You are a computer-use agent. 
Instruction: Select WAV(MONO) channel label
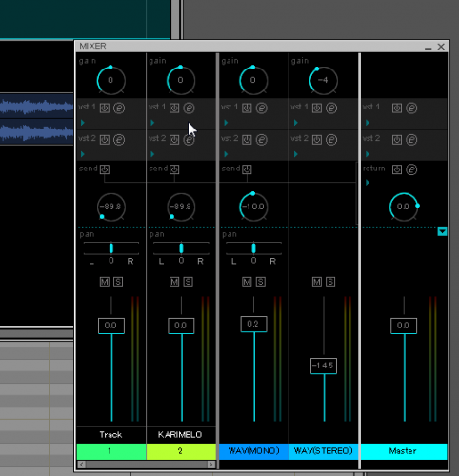tap(253, 451)
